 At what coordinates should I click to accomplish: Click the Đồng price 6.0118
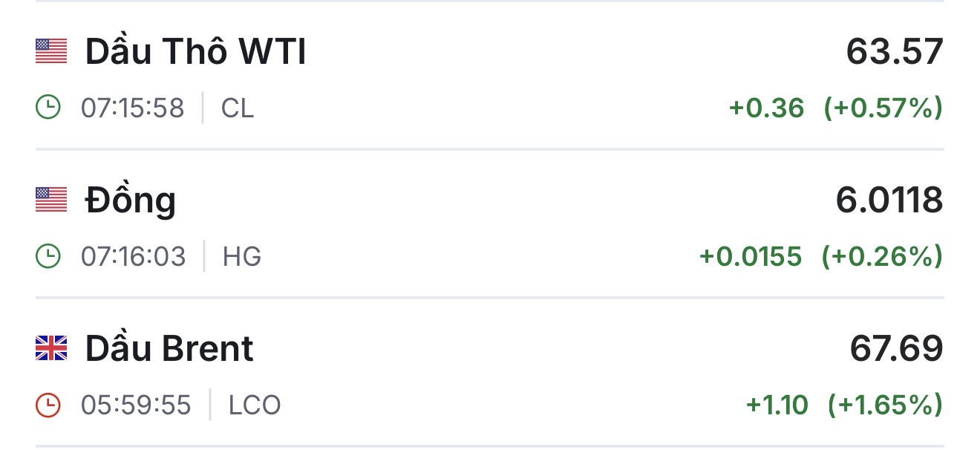889,200
